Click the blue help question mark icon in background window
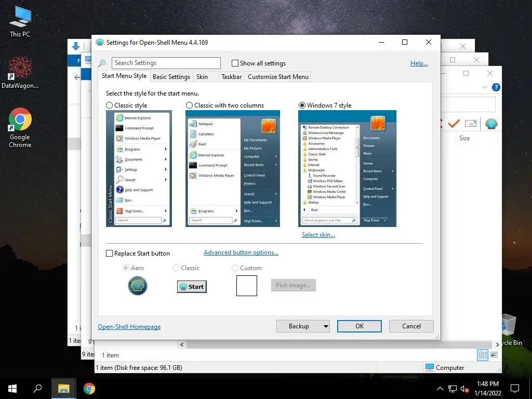The height and width of the screenshot is (399, 532). pos(496,87)
